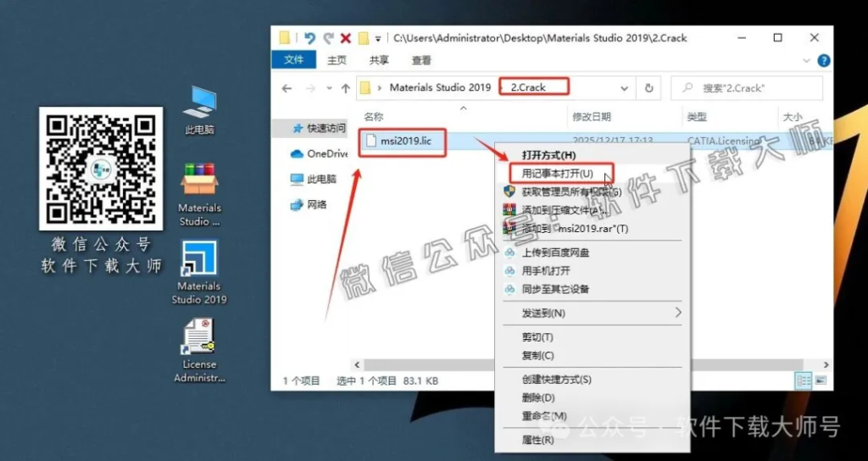Click 1 个项目 in the status bar
Image resolution: width=868 pixels, height=461 pixels.
point(302,380)
